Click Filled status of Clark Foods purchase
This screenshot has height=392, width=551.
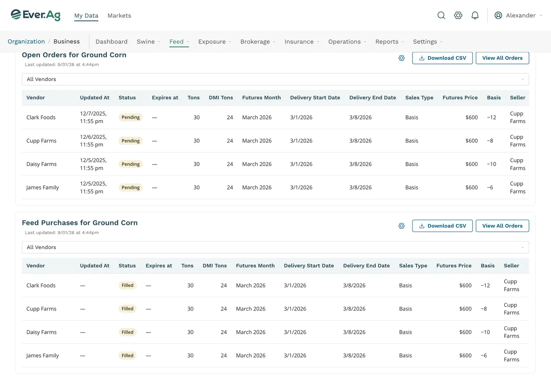[x=127, y=285]
